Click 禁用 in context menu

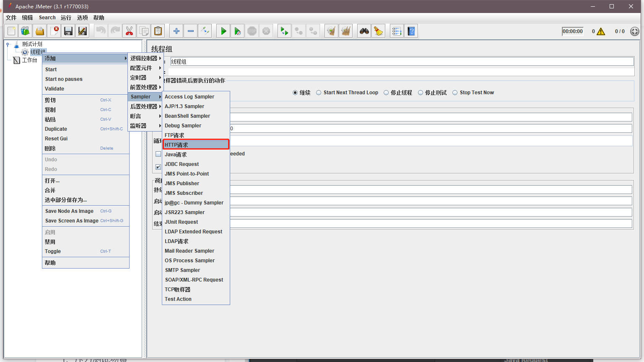[86, 242]
